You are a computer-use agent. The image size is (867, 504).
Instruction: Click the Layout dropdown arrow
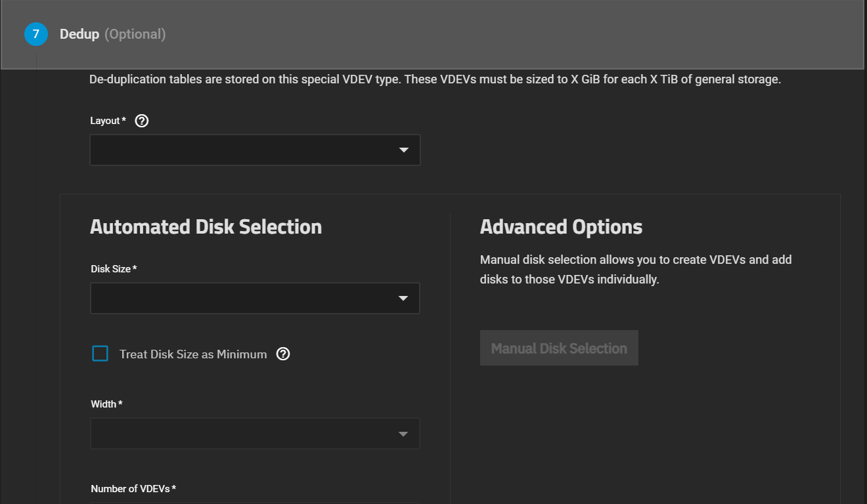404,150
